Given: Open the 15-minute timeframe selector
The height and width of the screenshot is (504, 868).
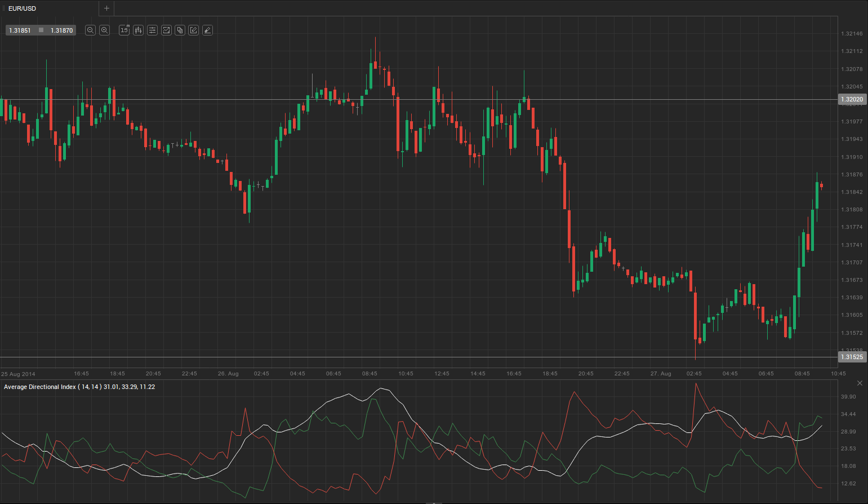Looking at the screenshot, I should click(x=124, y=30).
